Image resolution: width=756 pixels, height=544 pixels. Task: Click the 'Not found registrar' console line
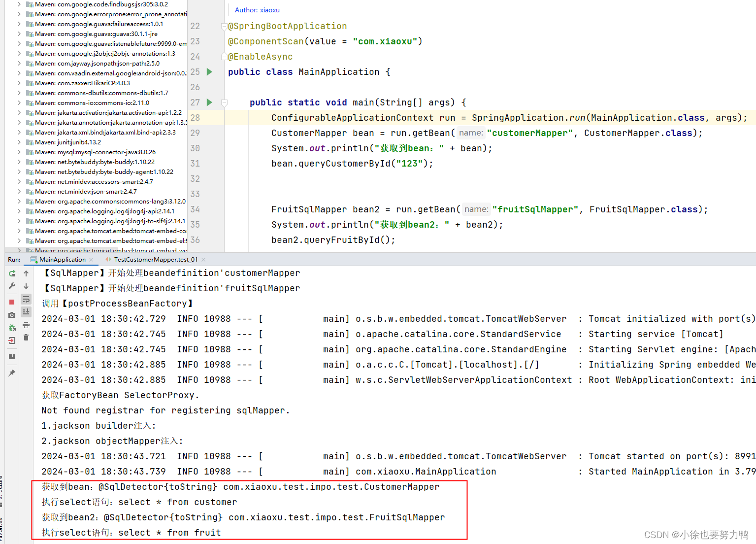[166, 410]
